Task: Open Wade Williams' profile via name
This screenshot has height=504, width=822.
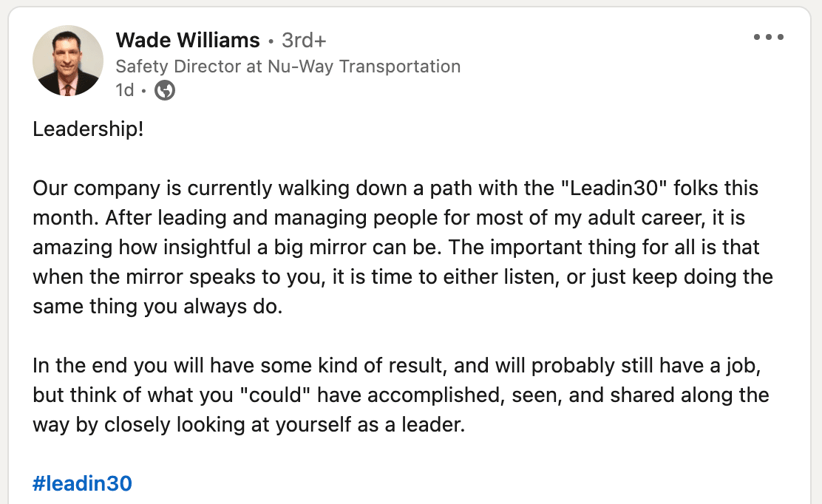Action: click(x=188, y=40)
